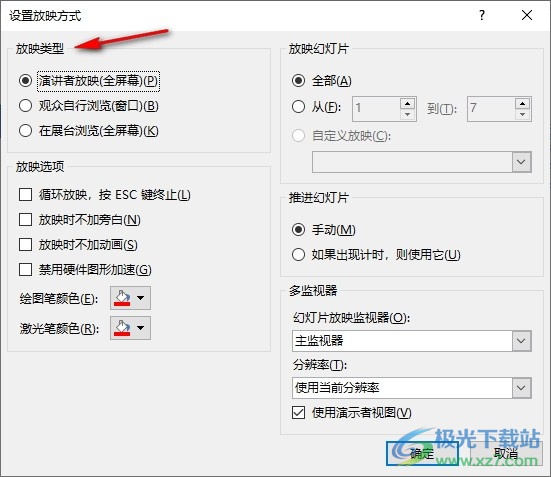The height and width of the screenshot is (477, 551).
Task: Click the 确定 button
Action: (x=422, y=454)
